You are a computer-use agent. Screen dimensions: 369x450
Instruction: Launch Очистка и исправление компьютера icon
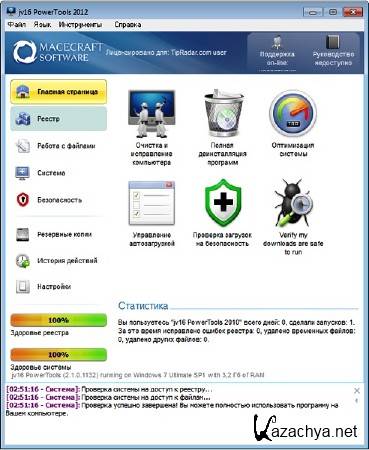[x=152, y=114]
